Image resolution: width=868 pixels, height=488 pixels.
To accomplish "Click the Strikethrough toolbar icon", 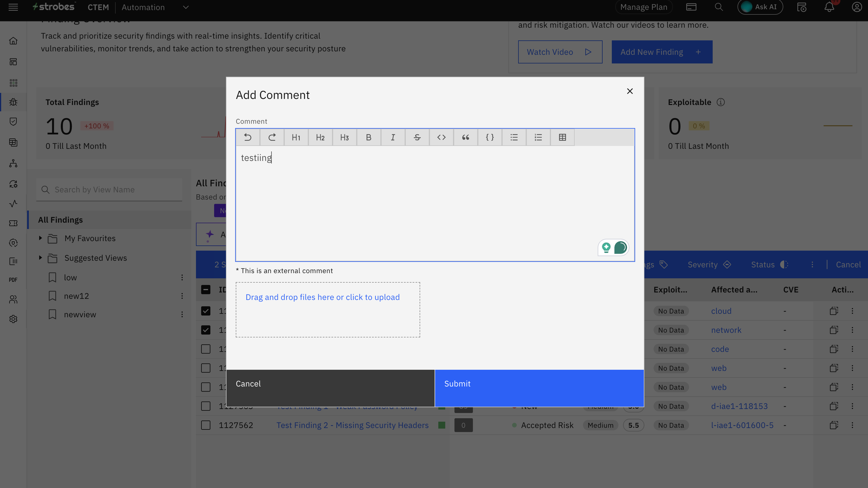I will point(417,137).
